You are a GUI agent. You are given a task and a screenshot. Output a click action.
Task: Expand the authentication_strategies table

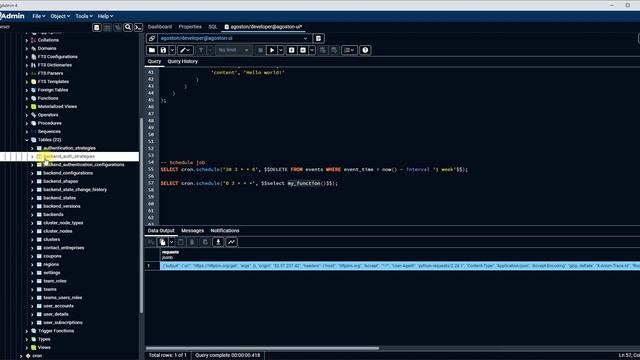pos(32,148)
